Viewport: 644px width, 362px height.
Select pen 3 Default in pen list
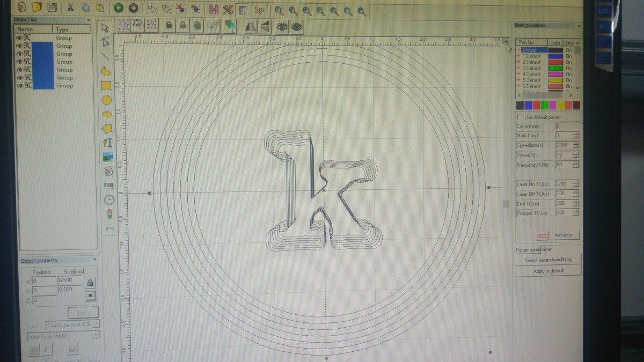(532, 68)
